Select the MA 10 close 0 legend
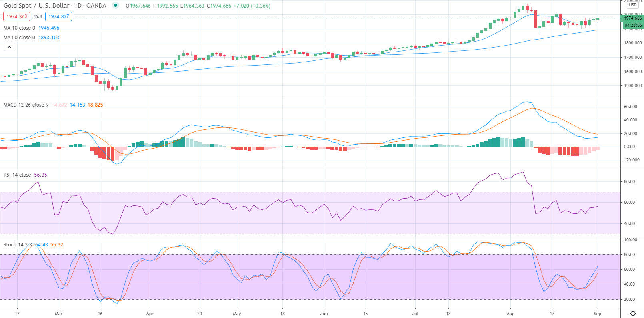Image resolution: width=644 pixels, height=318 pixels. coord(19,28)
